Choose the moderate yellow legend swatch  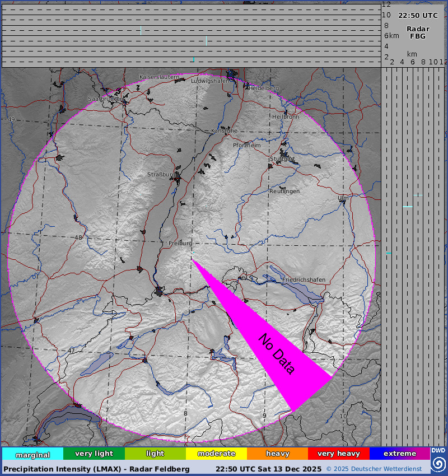point(216,454)
